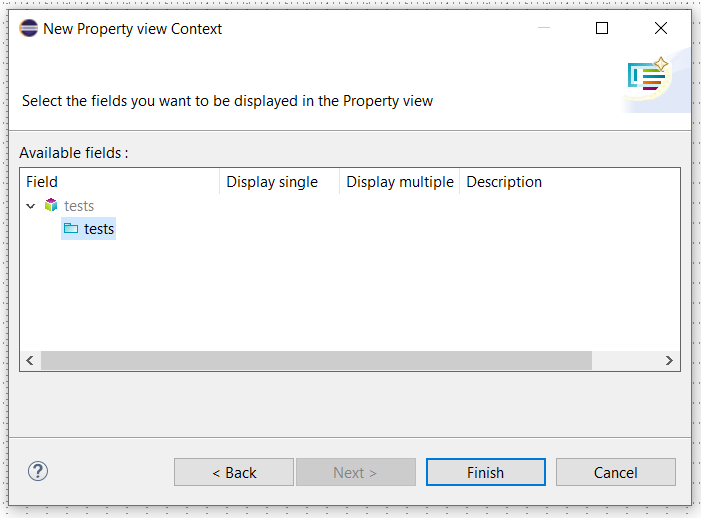Close the New Property view Context dialog
Viewport: 701px width, 518px height.
coord(661,28)
